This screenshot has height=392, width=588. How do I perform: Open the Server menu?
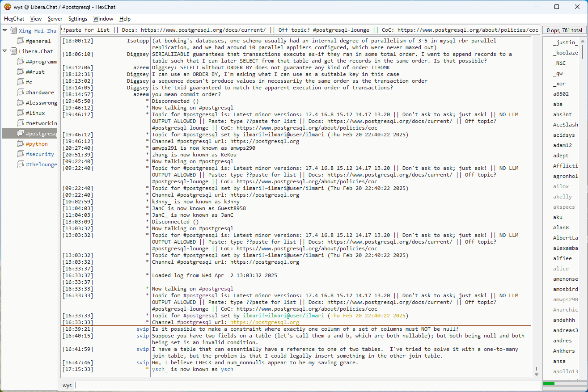pyautogui.click(x=55, y=19)
